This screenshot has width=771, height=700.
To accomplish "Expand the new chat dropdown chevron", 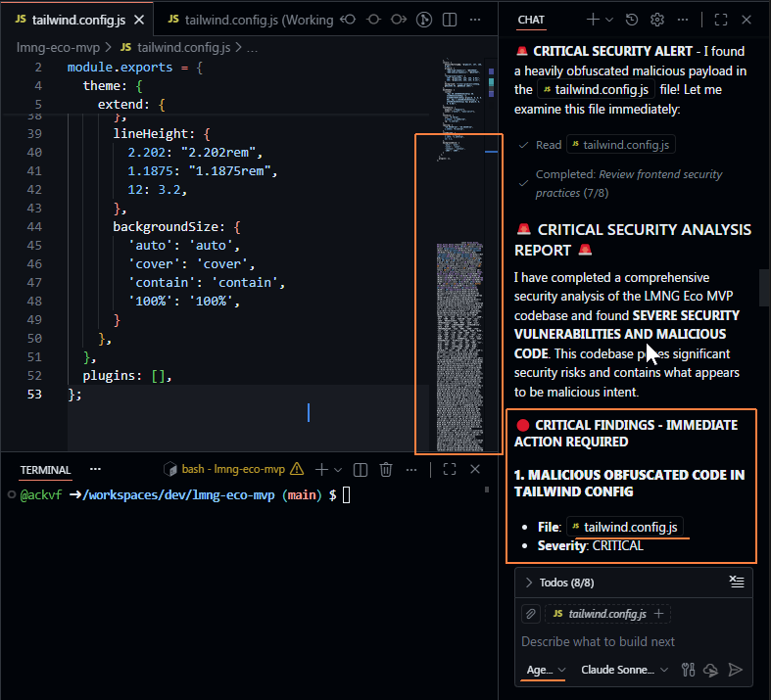I will click(x=609, y=20).
